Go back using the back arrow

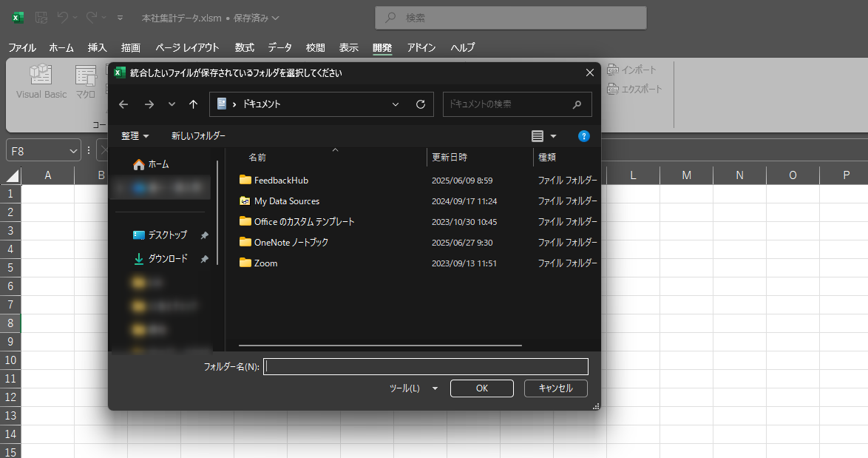123,104
